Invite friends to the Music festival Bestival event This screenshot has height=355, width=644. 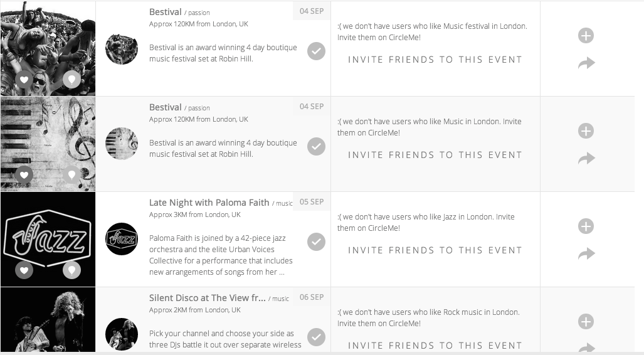[x=435, y=60]
